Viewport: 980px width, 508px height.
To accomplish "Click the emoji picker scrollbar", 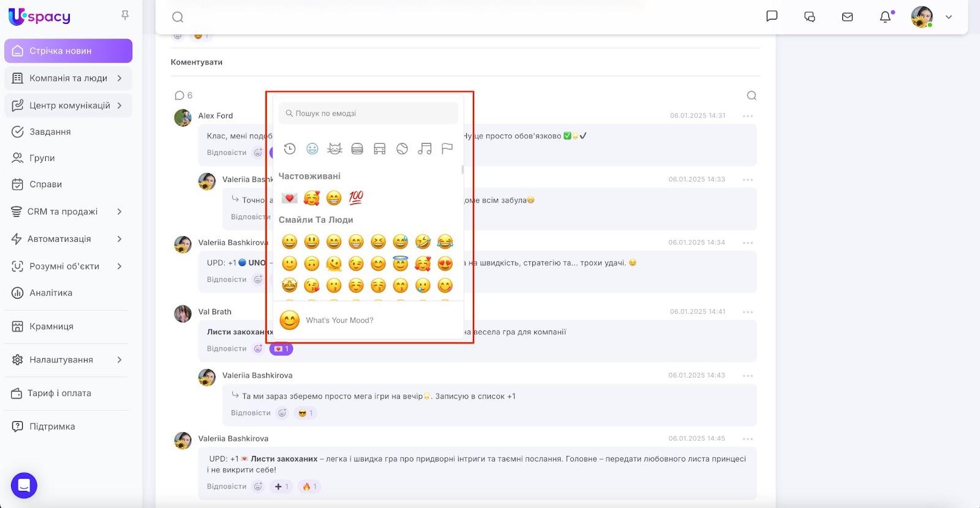I will tap(462, 170).
